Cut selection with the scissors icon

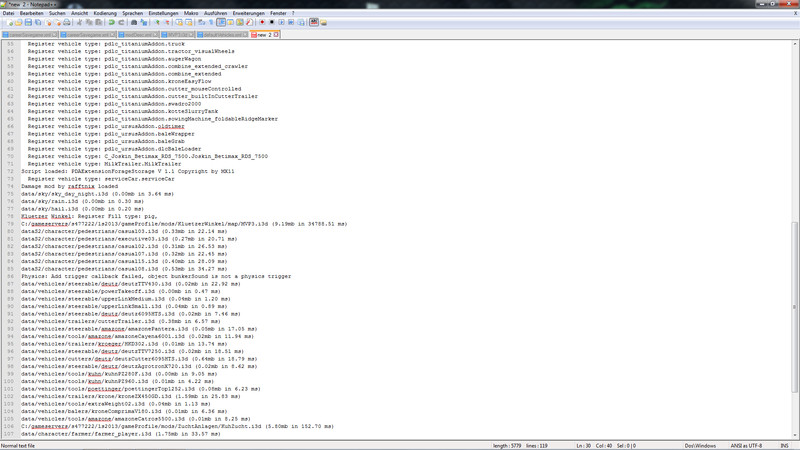point(80,22)
